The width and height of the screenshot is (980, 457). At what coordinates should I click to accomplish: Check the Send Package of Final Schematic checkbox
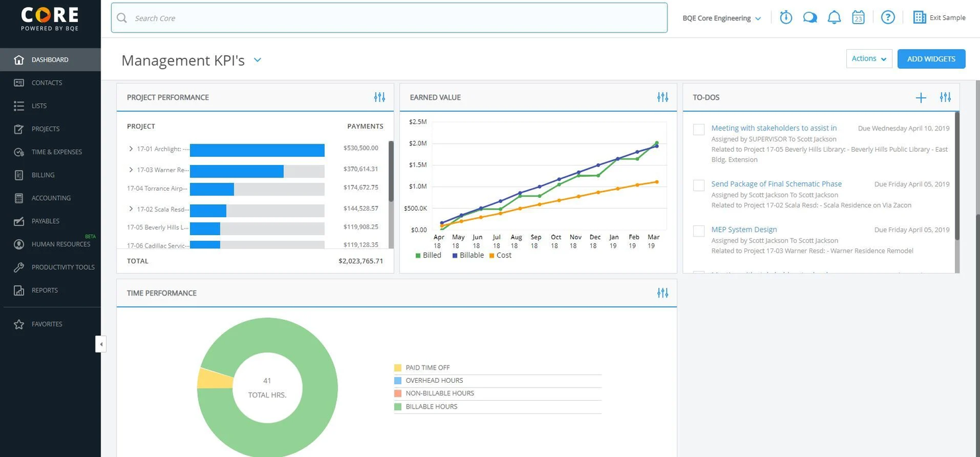[698, 185]
